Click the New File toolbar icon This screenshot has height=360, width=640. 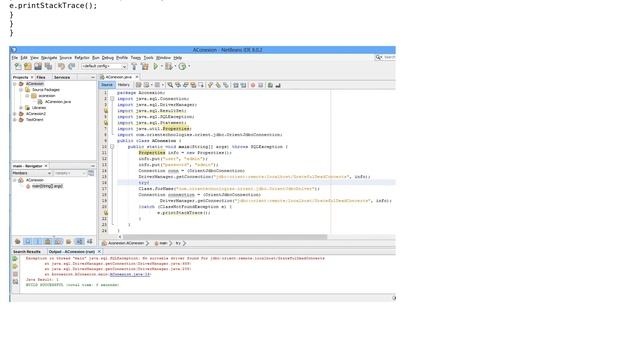(18, 66)
